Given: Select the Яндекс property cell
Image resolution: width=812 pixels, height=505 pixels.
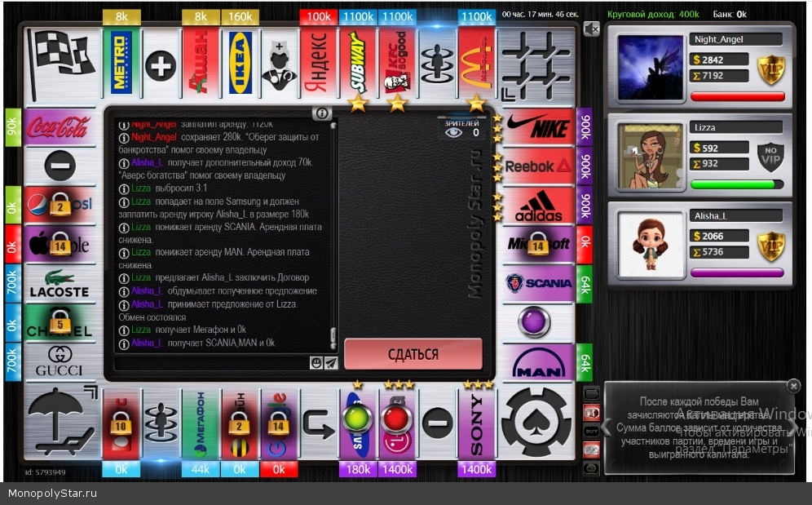Looking at the screenshot, I should [x=319, y=63].
